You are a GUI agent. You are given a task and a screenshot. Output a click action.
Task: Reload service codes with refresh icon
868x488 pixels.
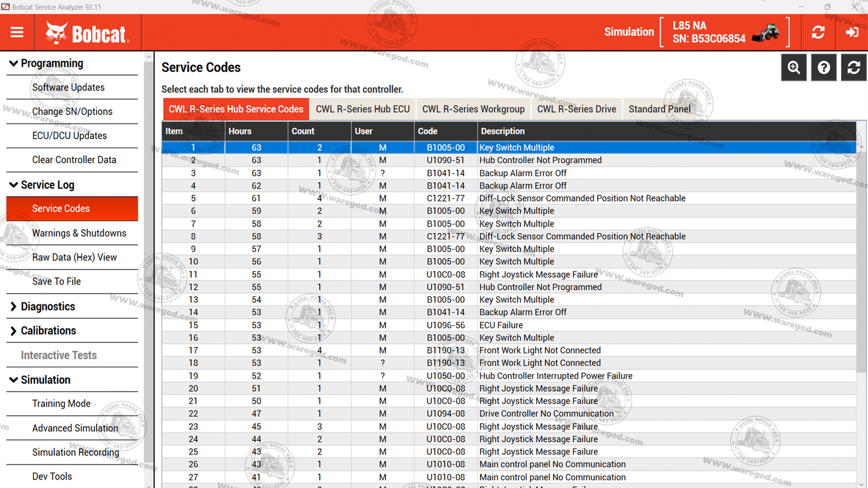point(854,67)
